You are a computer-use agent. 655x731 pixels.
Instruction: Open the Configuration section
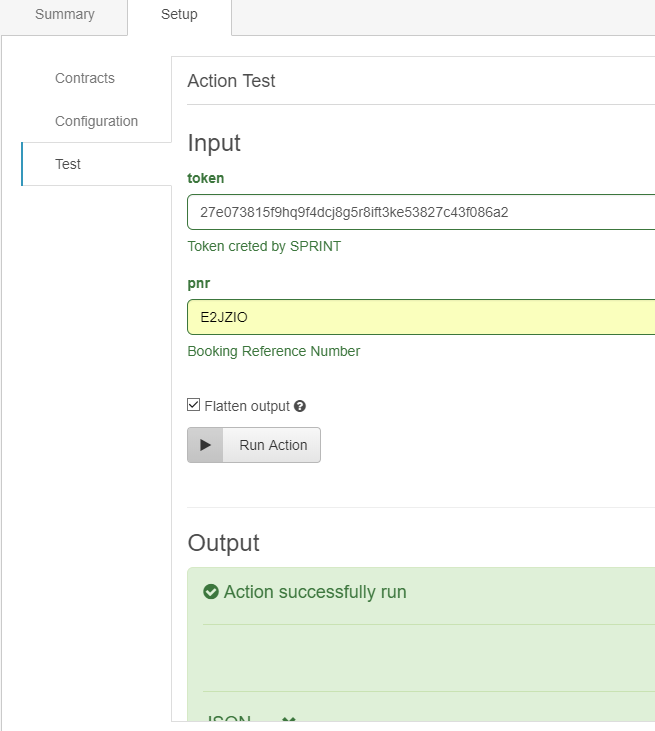pos(97,121)
